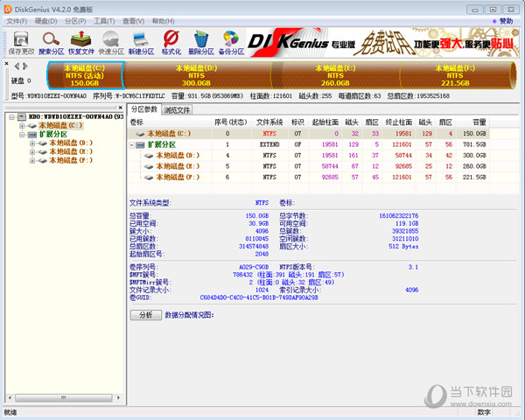This screenshot has width=525, height=420.
Task: Open the 文件(F) menu
Action: 17,21
